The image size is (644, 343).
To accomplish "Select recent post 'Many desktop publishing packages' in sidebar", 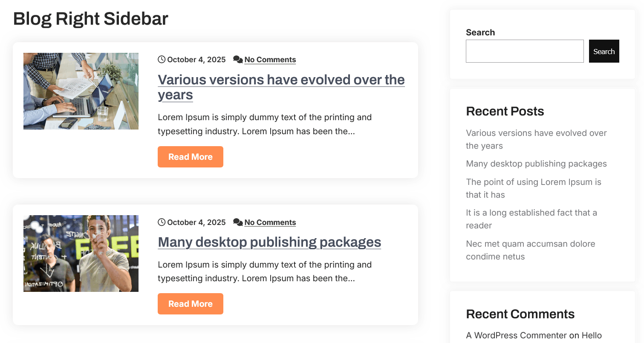I will pos(536,164).
